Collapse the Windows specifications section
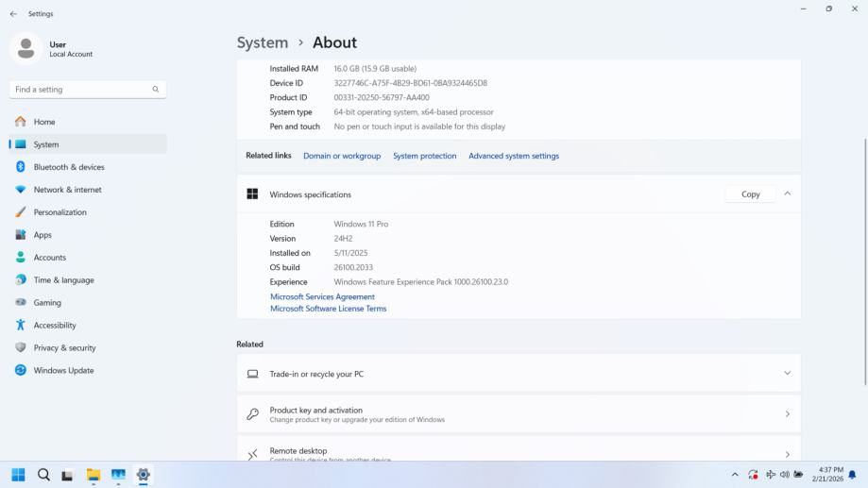868x488 pixels. click(x=788, y=194)
